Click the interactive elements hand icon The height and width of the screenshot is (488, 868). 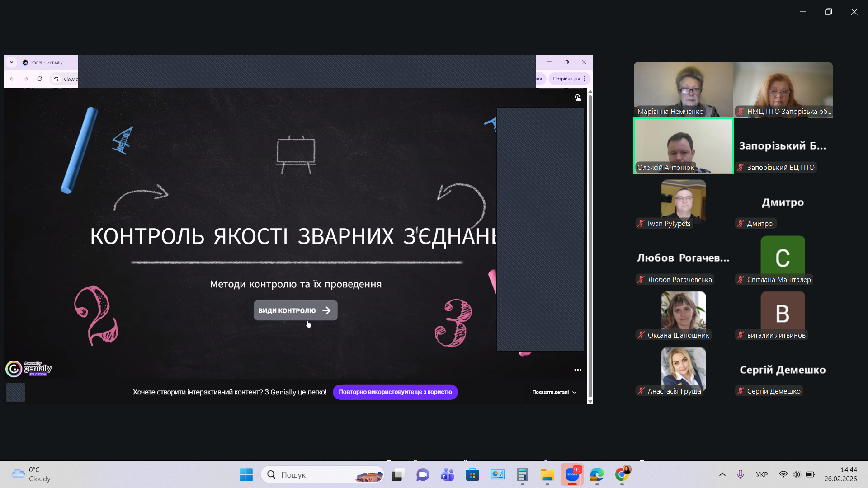coord(578,98)
